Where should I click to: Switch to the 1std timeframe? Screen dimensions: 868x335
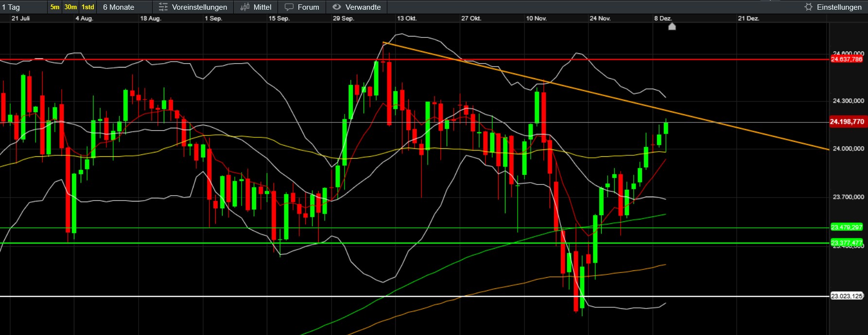[x=88, y=7]
